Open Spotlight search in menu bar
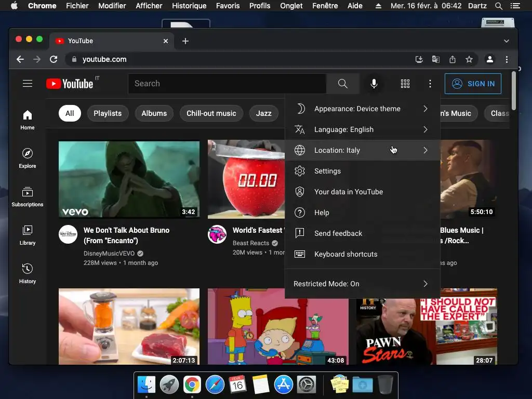Image resolution: width=532 pixels, height=399 pixels. pos(498,6)
